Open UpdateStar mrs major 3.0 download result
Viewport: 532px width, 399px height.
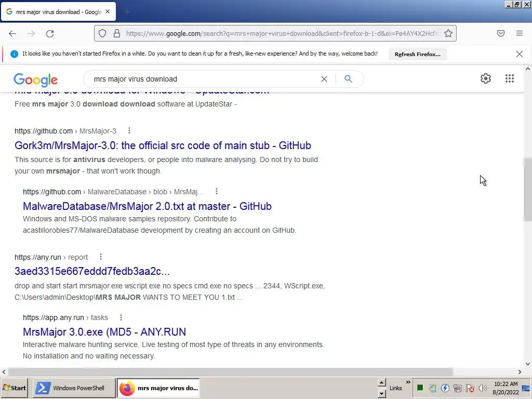coord(142,92)
